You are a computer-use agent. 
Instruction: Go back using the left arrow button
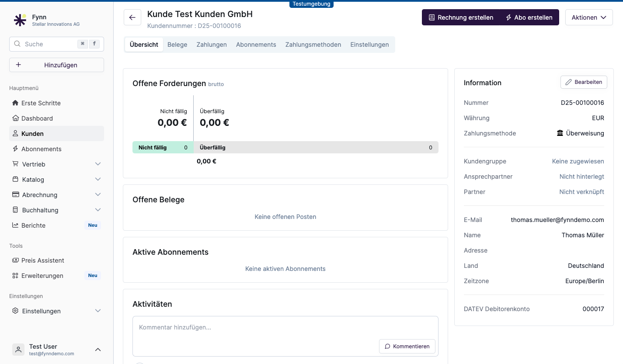click(132, 17)
